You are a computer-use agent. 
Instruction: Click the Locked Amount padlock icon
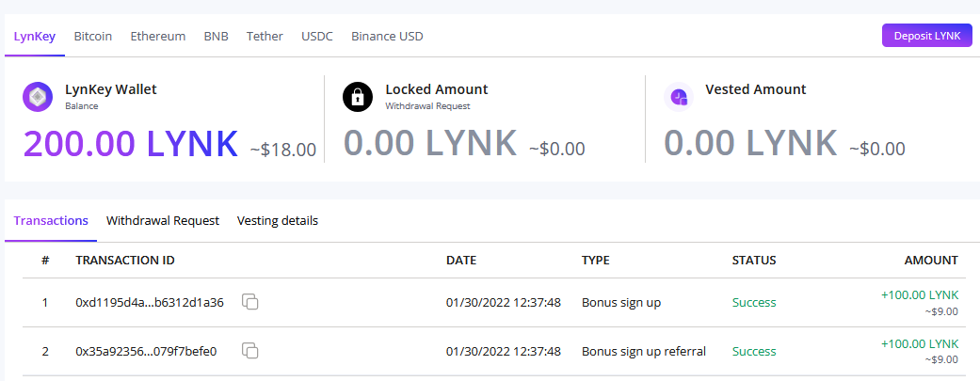(x=358, y=97)
